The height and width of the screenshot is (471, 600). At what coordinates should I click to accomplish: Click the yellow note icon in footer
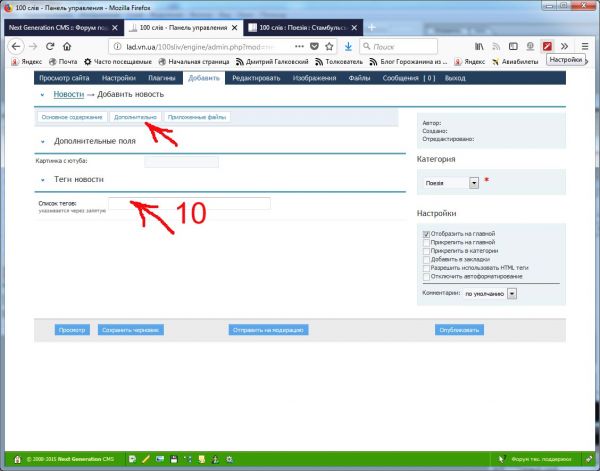[202, 459]
